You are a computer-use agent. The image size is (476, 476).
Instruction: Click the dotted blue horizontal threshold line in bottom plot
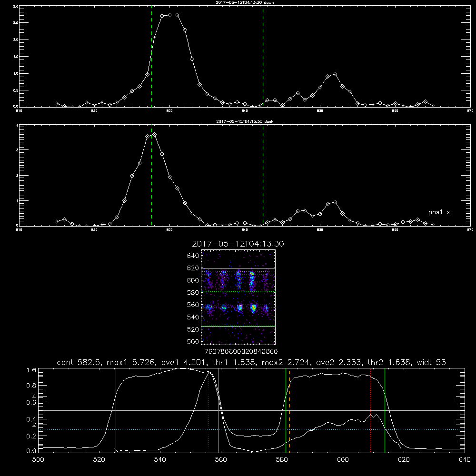coord(251,429)
